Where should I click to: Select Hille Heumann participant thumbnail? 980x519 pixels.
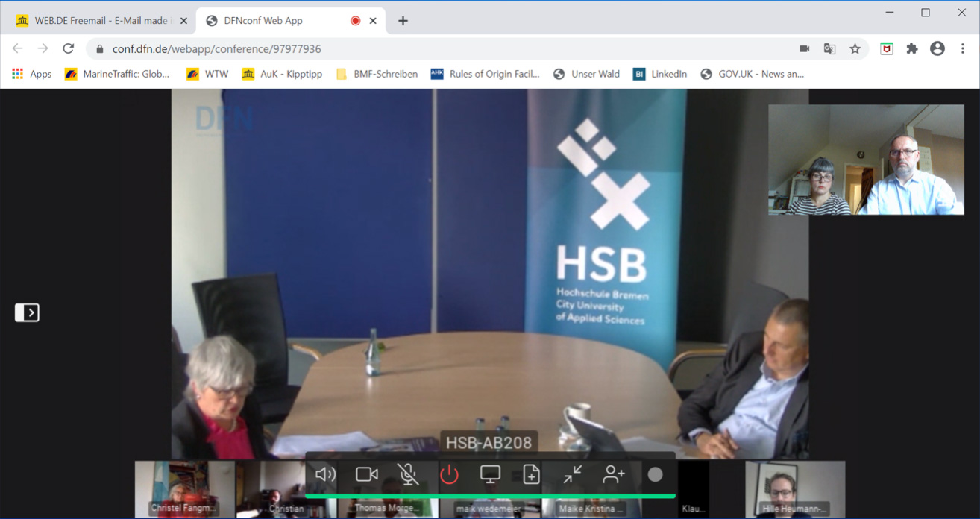click(x=795, y=489)
